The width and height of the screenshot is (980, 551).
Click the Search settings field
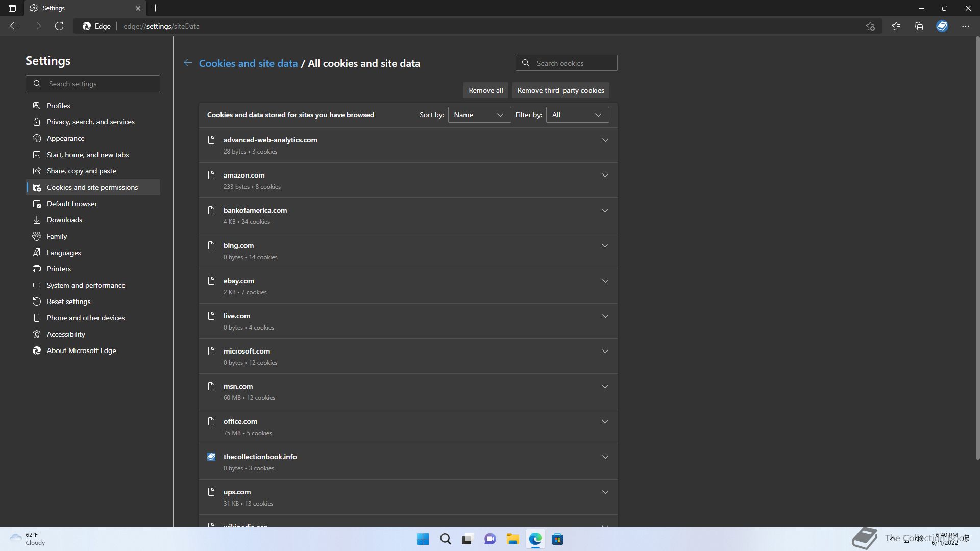[x=93, y=84]
